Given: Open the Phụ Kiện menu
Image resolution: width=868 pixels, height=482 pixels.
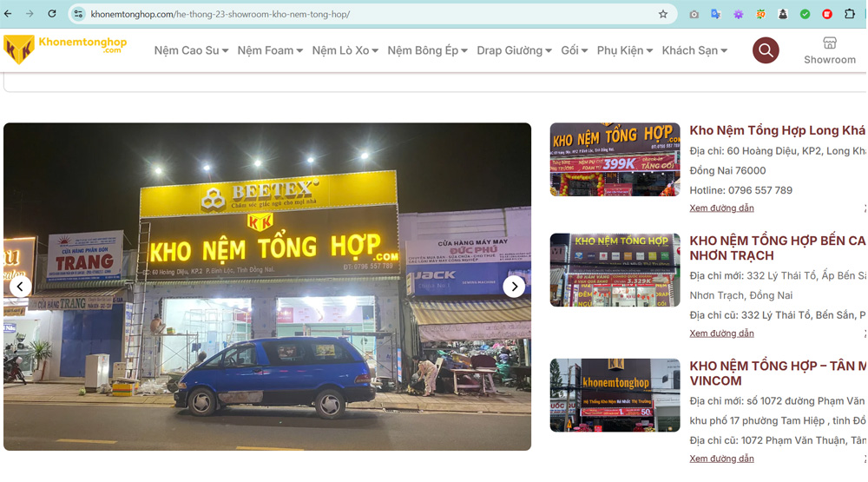Looking at the screenshot, I should pos(624,50).
